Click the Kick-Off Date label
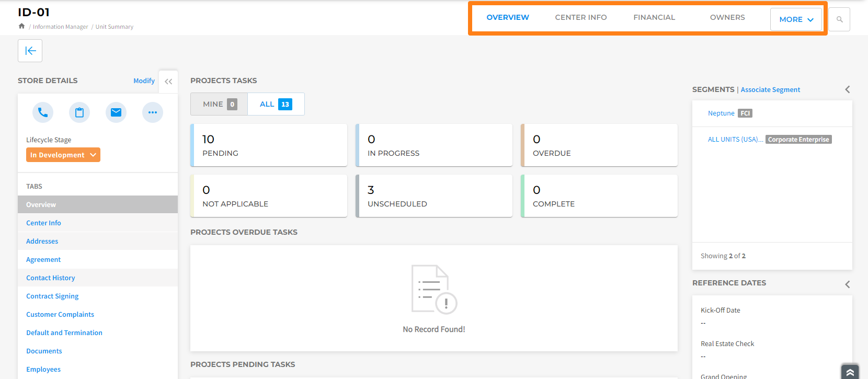 pyautogui.click(x=720, y=310)
